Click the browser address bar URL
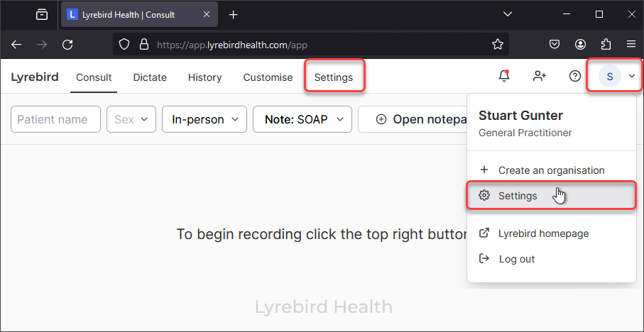Viewport: 644px width, 332px height. click(232, 45)
